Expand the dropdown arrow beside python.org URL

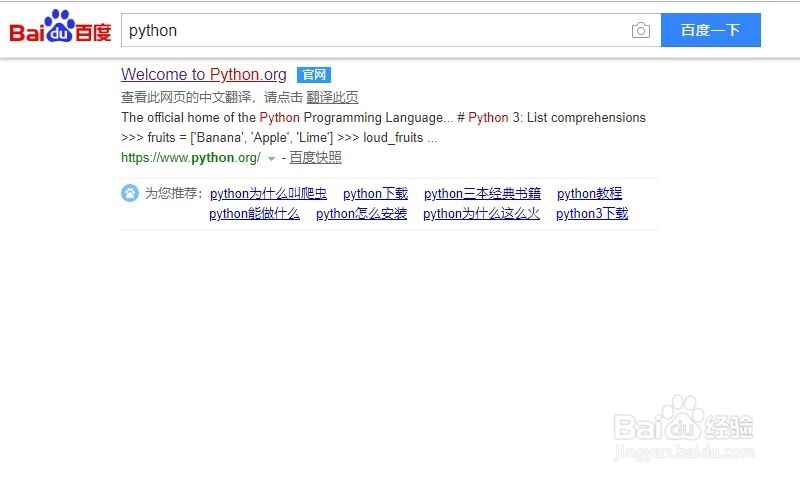click(x=271, y=159)
